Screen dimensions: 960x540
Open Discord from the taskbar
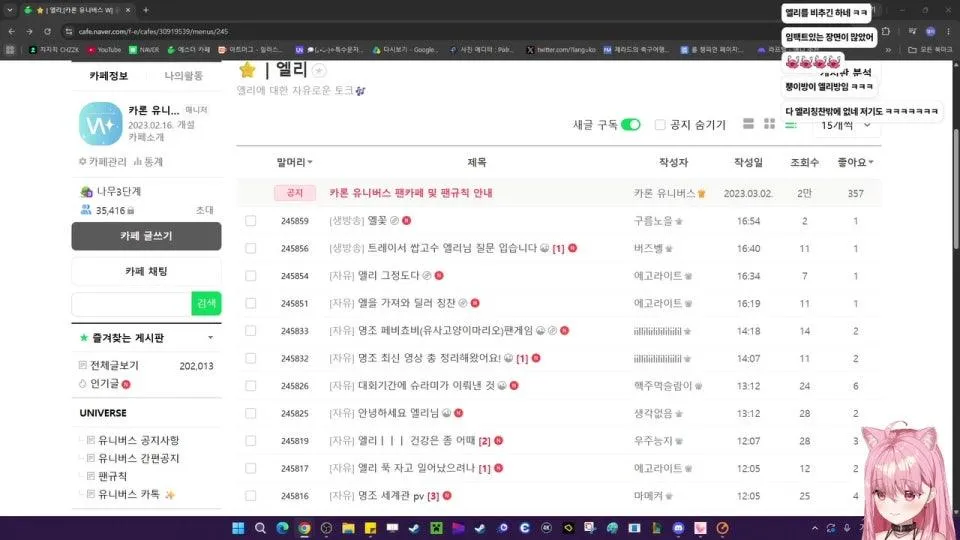(678, 528)
